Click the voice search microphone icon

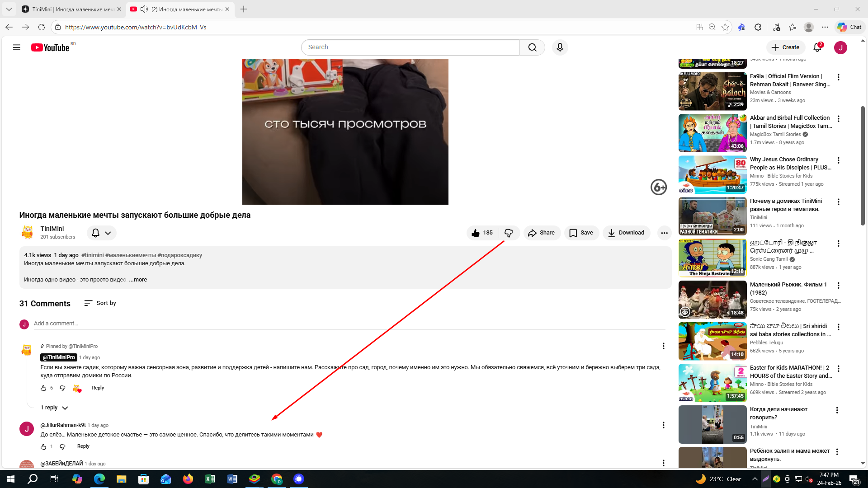pos(560,47)
